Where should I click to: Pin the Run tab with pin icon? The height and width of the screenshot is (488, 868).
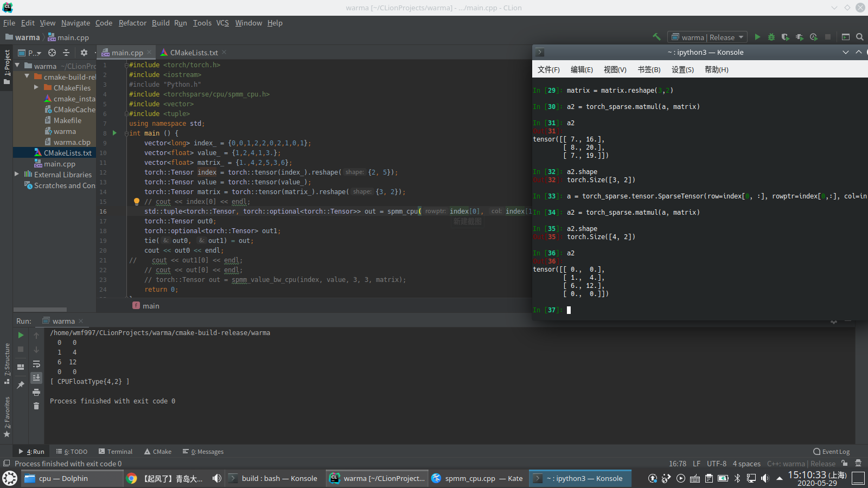tap(21, 384)
